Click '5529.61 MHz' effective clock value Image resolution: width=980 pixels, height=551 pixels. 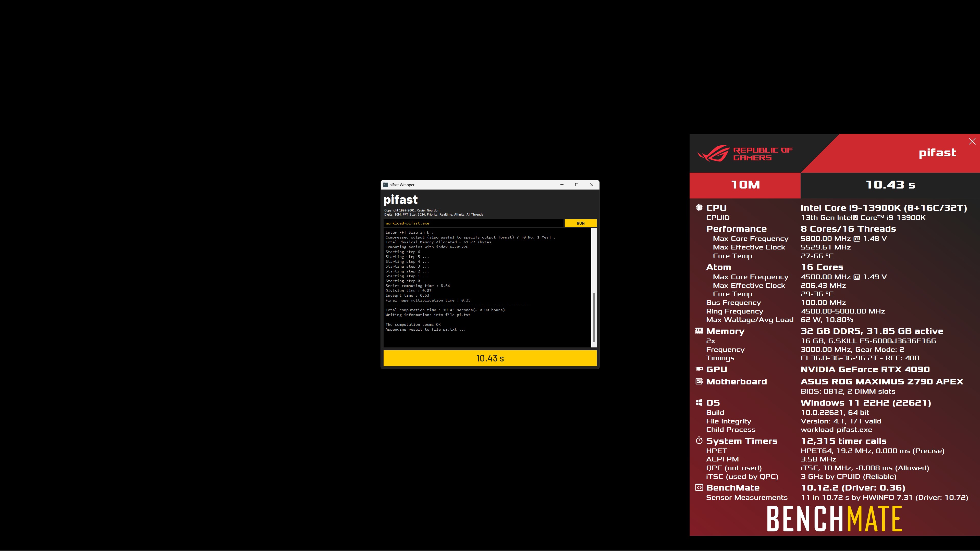(x=826, y=247)
